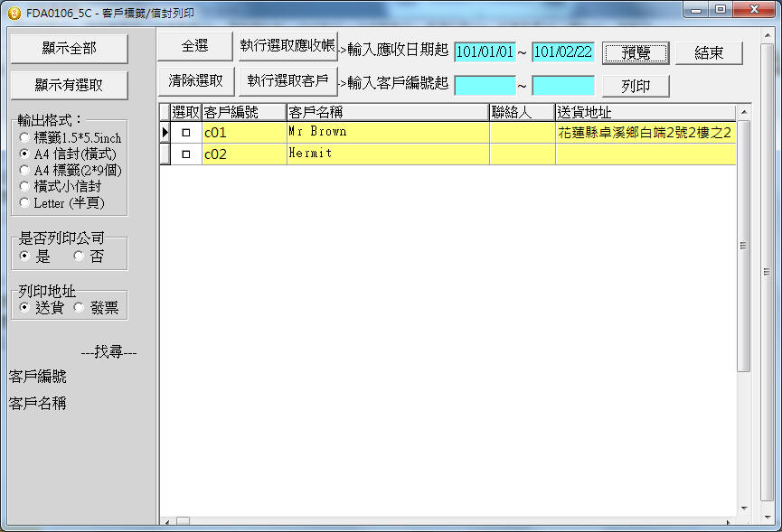Close the FDA0106_5C window
The image size is (782, 532).
click(754, 9)
